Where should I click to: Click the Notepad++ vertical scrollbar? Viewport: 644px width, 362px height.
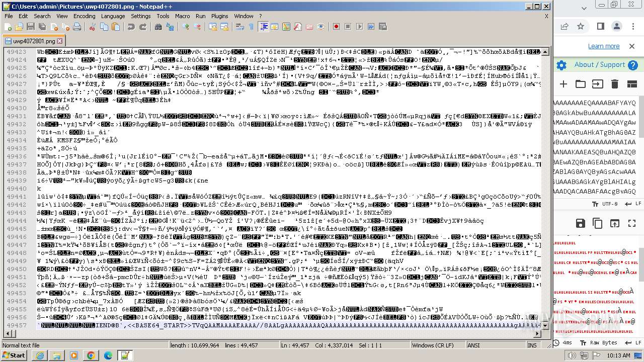pyautogui.click(x=546, y=189)
